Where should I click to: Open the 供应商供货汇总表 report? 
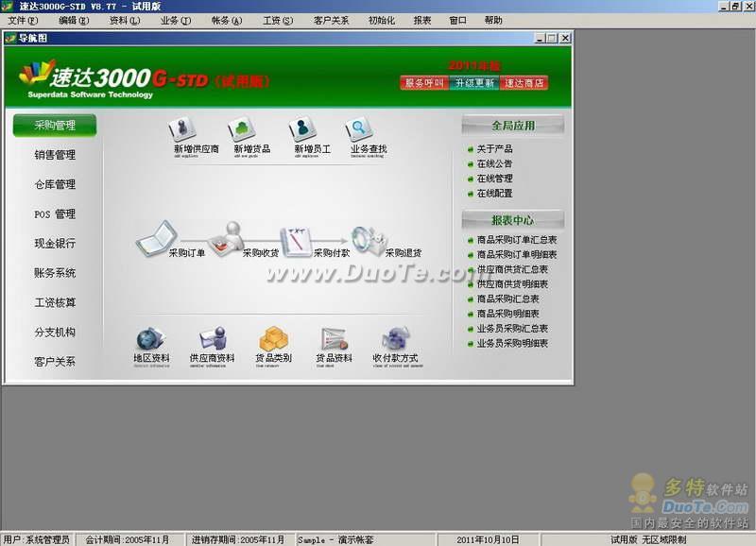click(512, 269)
